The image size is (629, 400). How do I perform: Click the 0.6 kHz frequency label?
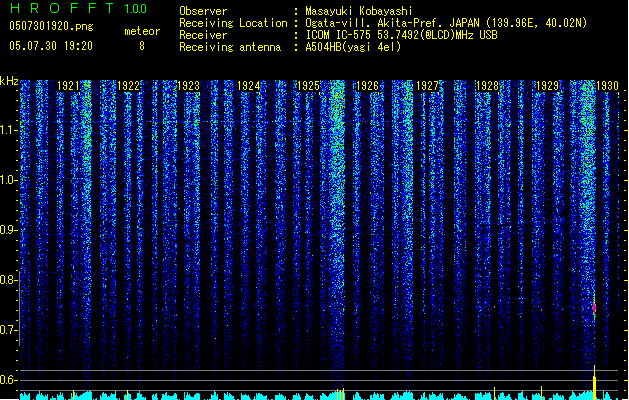(8, 380)
